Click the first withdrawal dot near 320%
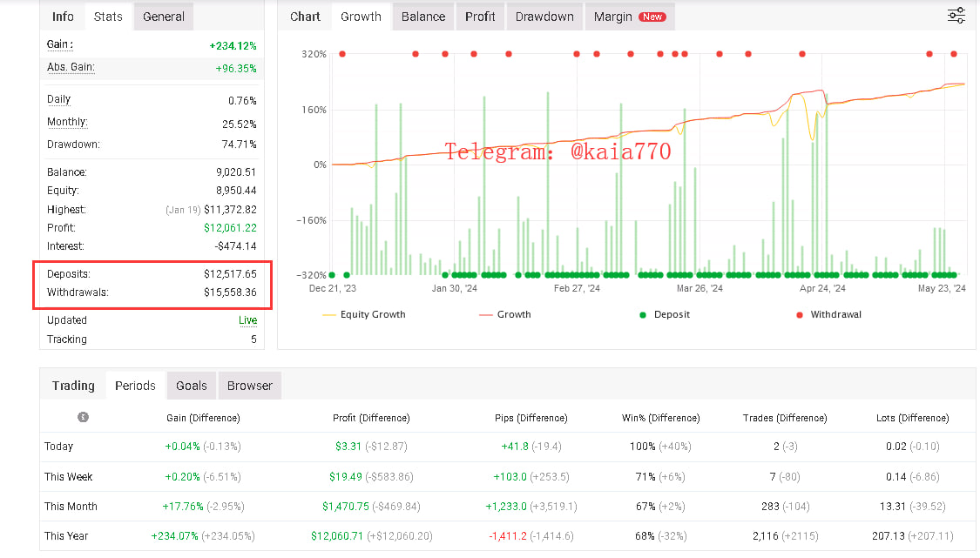 tap(341, 54)
